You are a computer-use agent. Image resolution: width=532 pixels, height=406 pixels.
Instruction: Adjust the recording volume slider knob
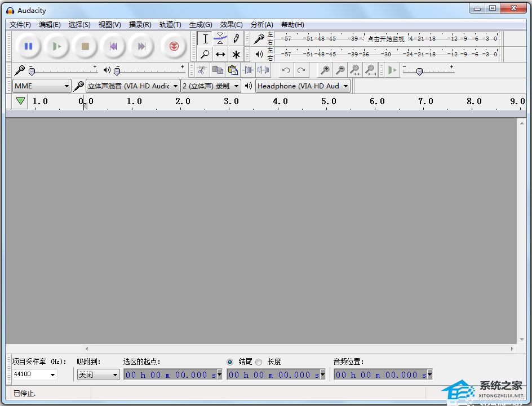pyautogui.click(x=32, y=71)
